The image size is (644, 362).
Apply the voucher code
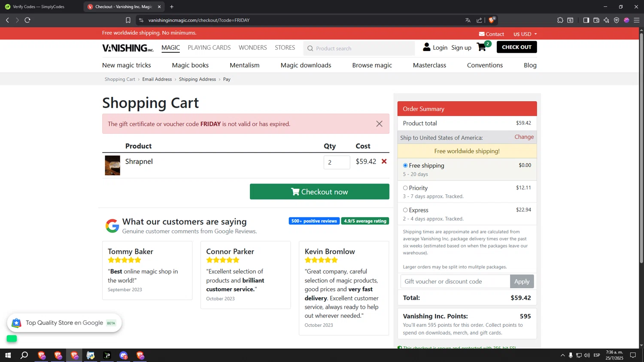(522, 281)
